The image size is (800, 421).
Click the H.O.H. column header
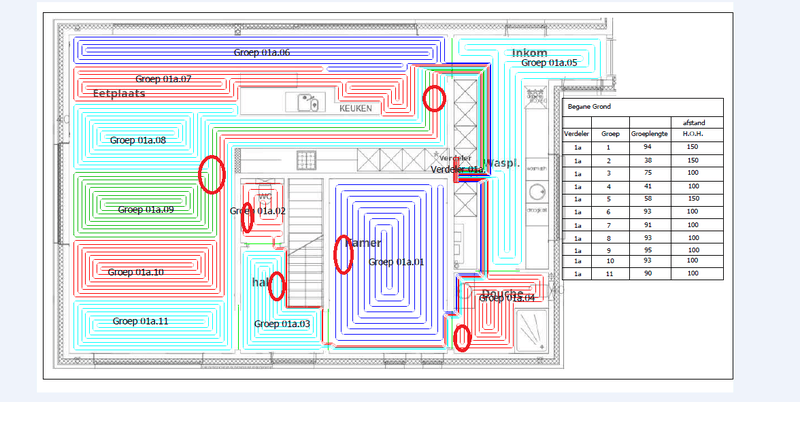point(693,134)
